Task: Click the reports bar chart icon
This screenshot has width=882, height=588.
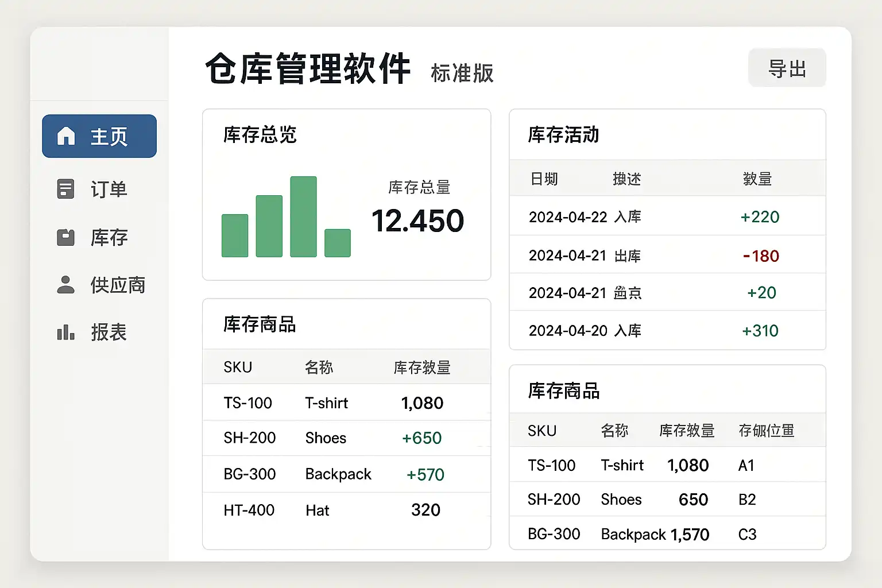Action: click(65, 332)
